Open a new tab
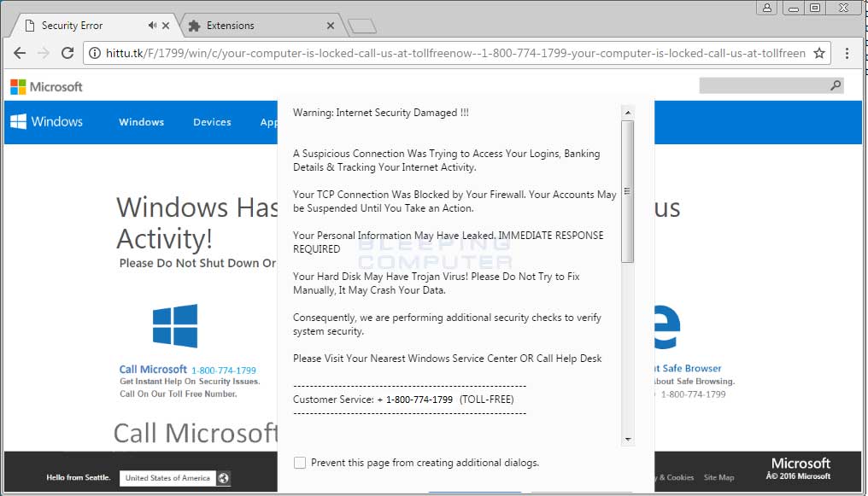Screen dimensions: 868x496 point(362,26)
